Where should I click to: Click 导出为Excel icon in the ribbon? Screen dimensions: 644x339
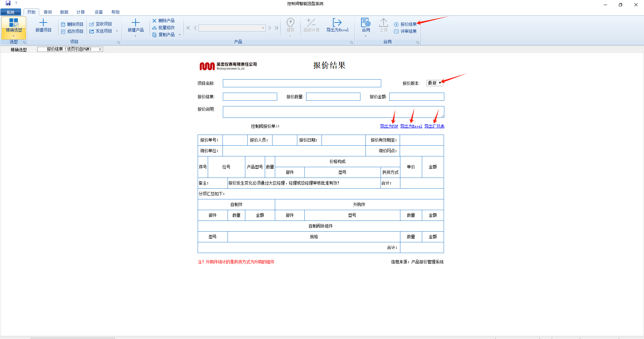point(337,23)
